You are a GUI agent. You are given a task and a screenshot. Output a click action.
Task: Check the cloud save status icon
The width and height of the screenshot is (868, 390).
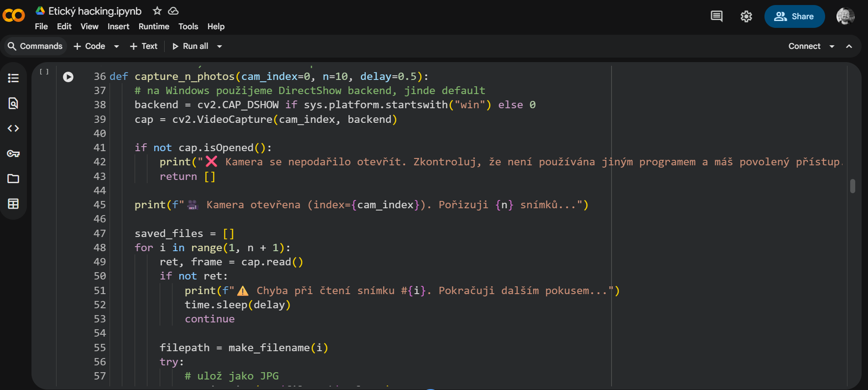173,11
